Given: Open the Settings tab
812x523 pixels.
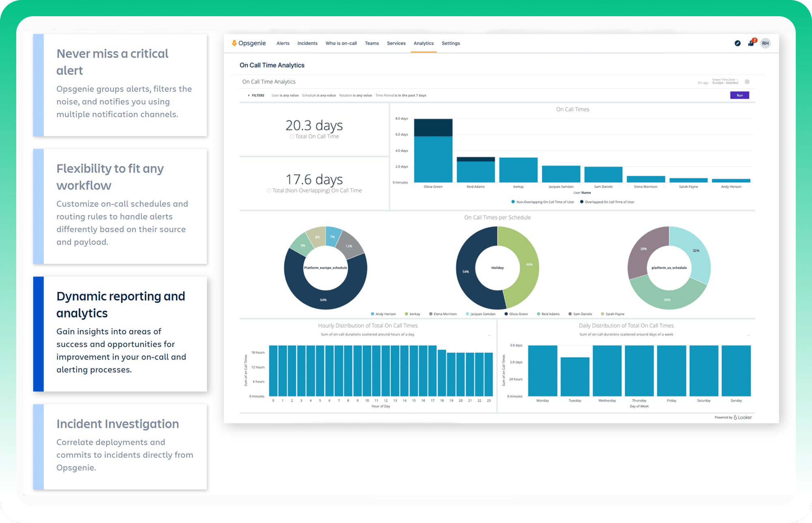Looking at the screenshot, I should click(x=451, y=43).
